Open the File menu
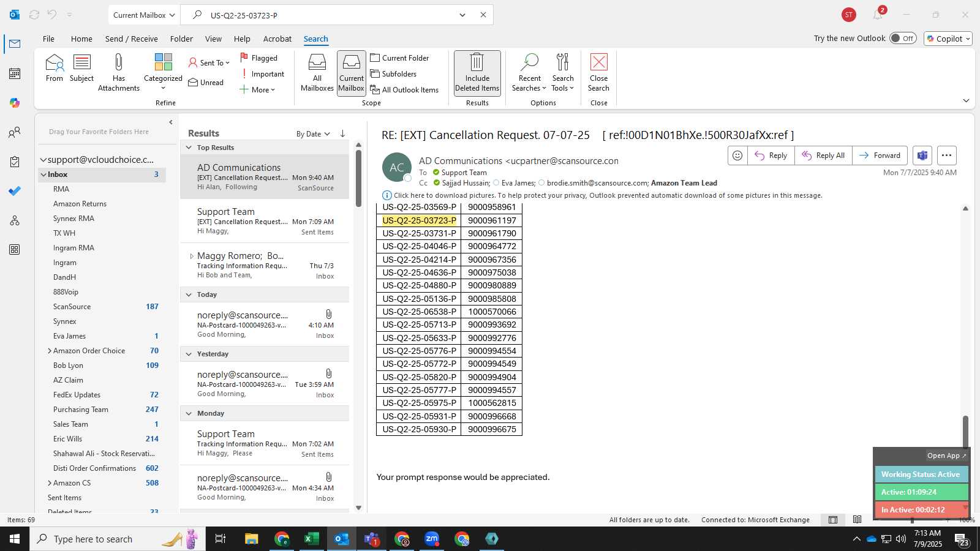This screenshot has height=551, width=980. point(48,39)
